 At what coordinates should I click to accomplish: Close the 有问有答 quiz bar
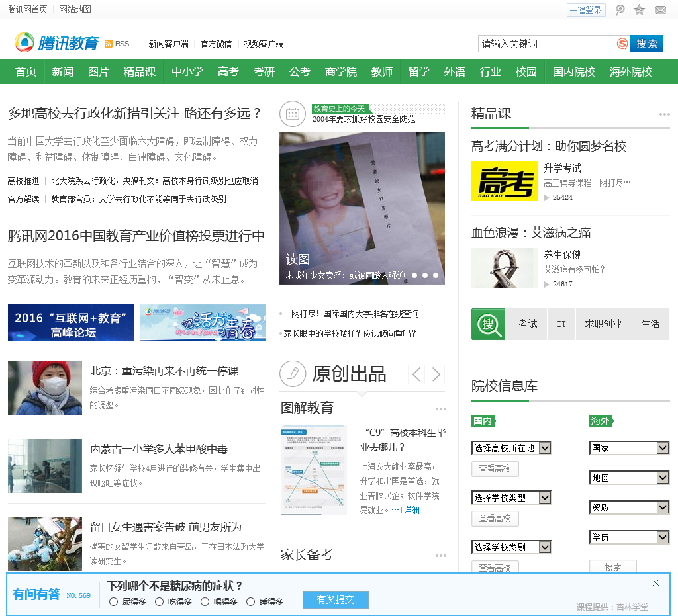[655, 583]
